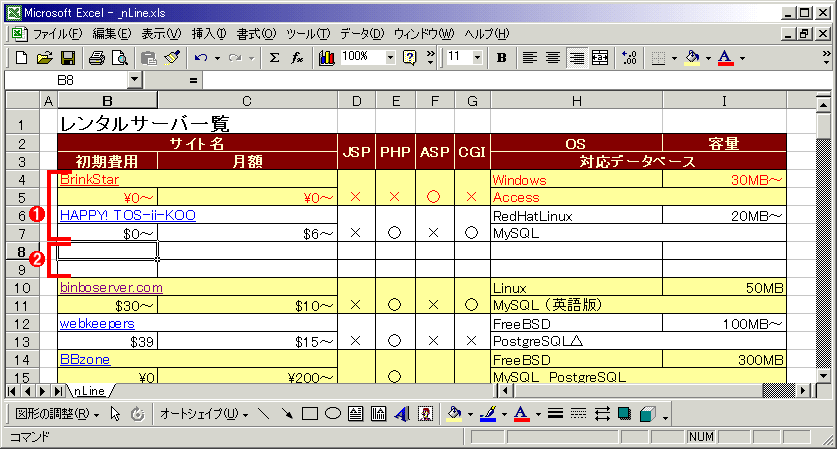Click the drawing toolbar Font Color swatch
This screenshot has width=837, height=449.
coord(522,414)
